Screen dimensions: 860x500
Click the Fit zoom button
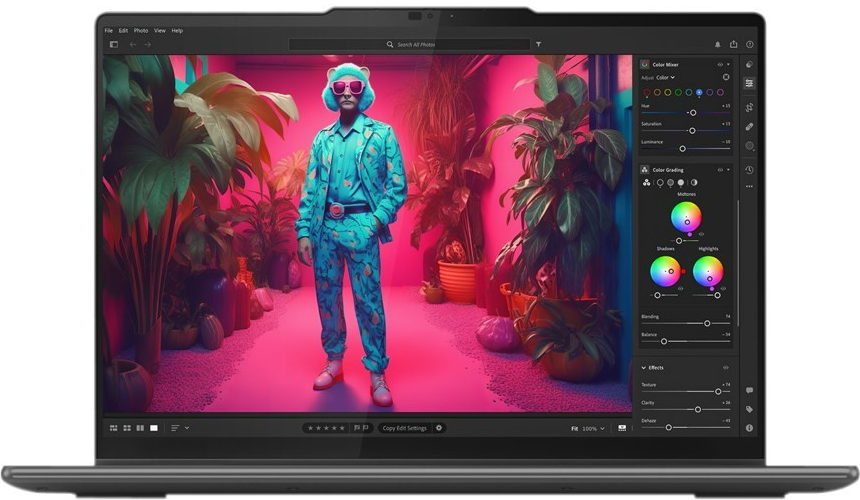574,428
